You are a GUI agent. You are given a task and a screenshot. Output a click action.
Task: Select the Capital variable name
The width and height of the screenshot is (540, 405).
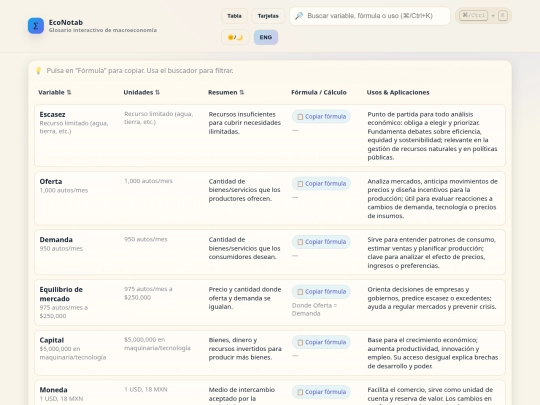[x=52, y=340]
